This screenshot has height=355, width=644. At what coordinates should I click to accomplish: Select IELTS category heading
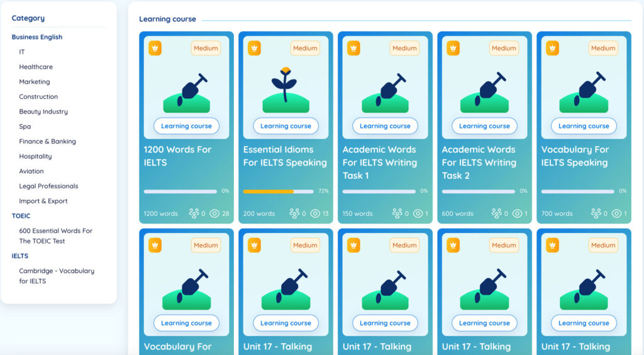(x=19, y=256)
